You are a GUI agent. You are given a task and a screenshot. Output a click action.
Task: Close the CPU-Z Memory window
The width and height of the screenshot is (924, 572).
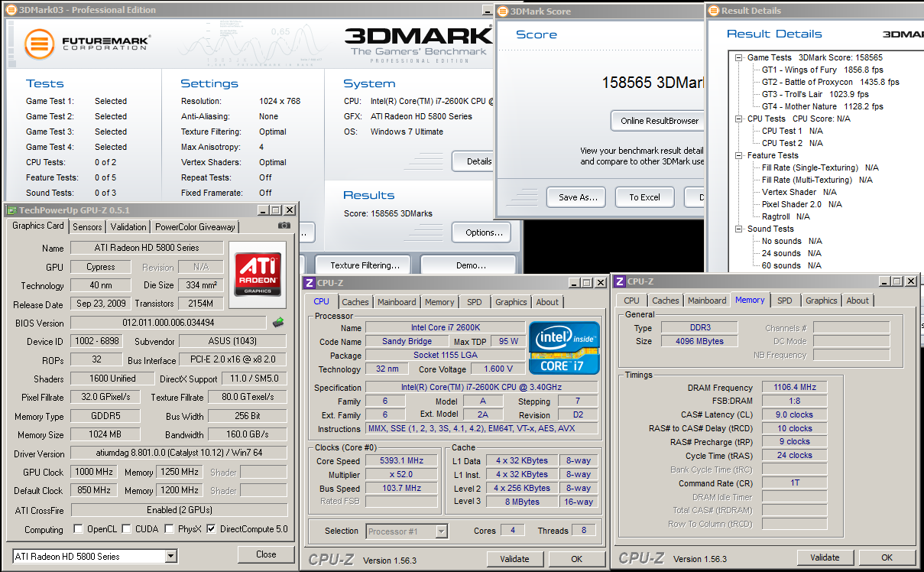click(x=910, y=281)
